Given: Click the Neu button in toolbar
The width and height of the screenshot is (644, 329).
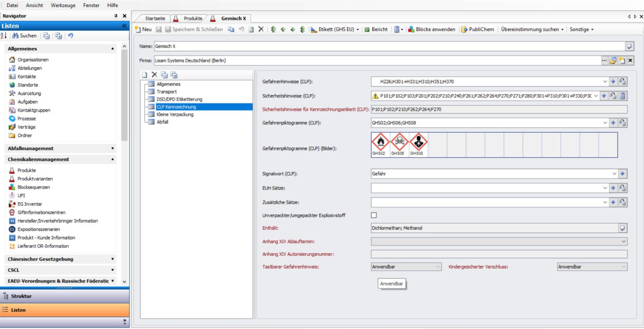Looking at the screenshot, I should coord(143,29).
